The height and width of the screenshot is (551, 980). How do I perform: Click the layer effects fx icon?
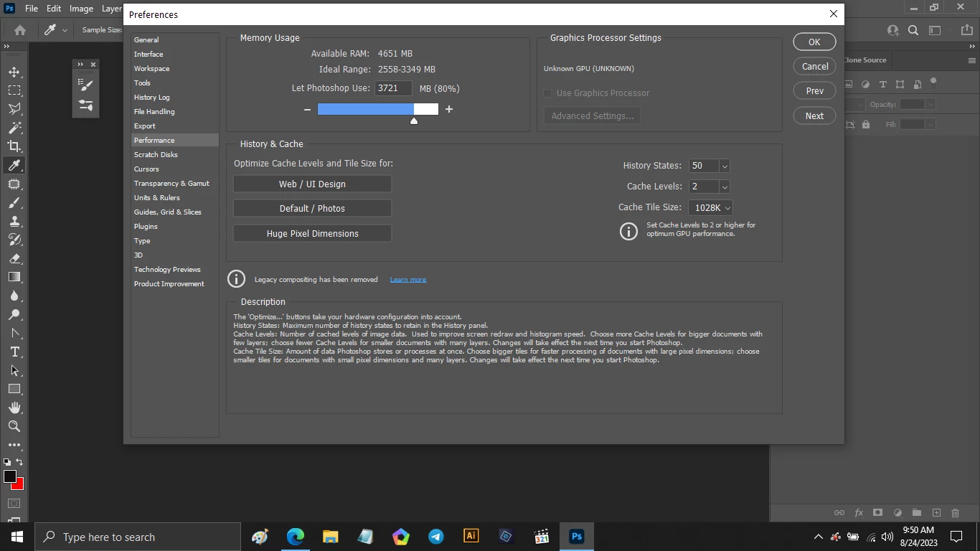(x=859, y=513)
